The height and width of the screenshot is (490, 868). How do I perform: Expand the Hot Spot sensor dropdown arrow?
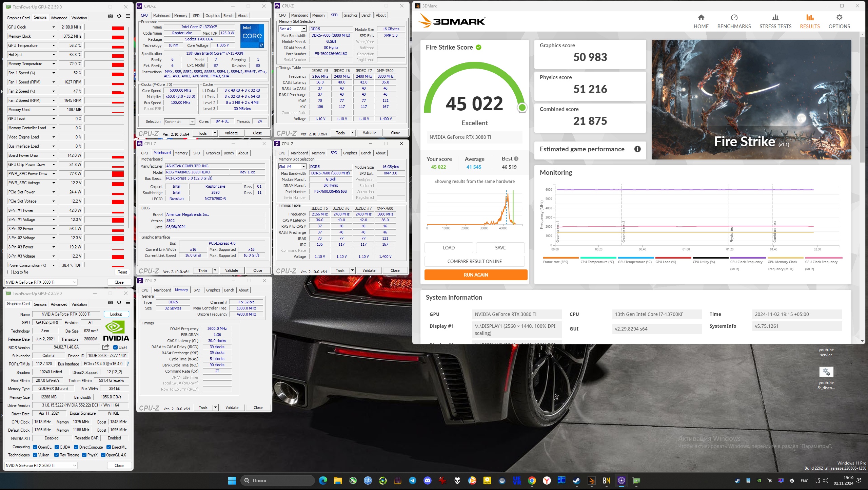click(54, 55)
